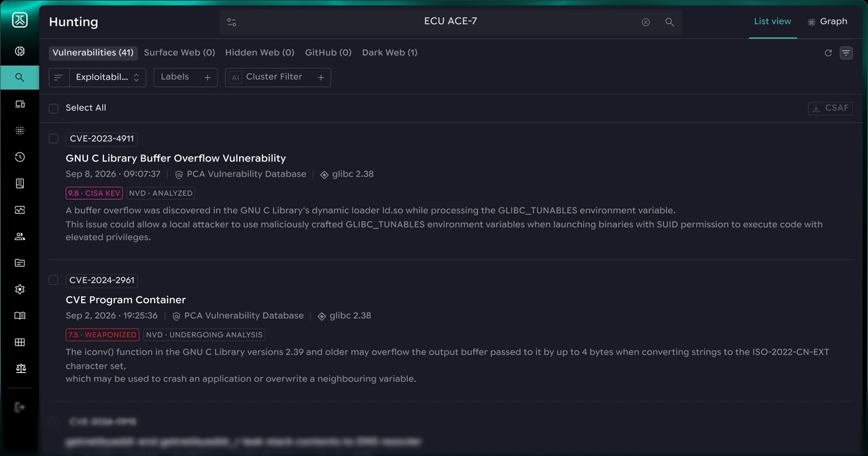Click the NVD · UNDERGOING ANALYSIS badge
The image size is (868, 456).
[x=204, y=335]
